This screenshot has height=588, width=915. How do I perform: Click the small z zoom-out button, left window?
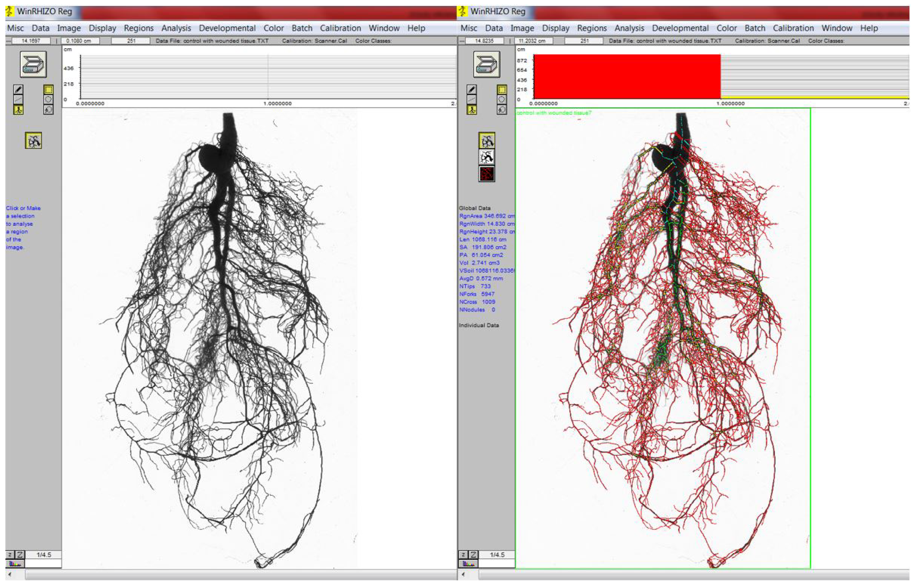(10, 555)
